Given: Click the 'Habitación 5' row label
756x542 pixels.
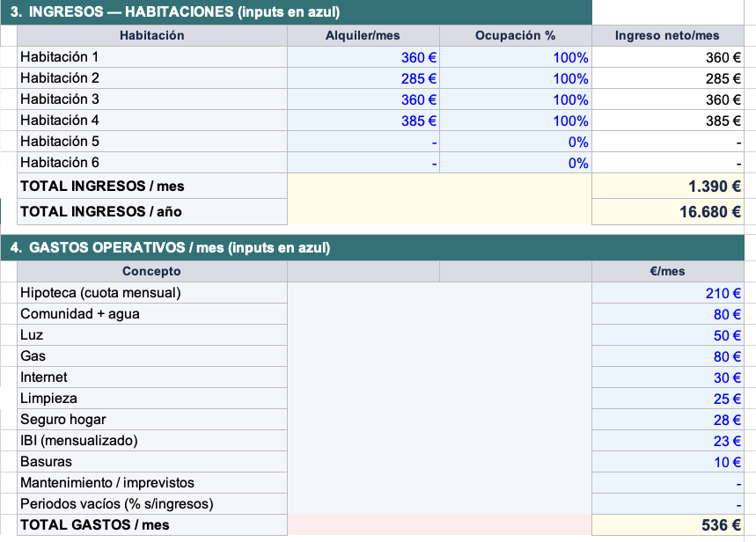Looking at the screenshot, I should [59, 142].
